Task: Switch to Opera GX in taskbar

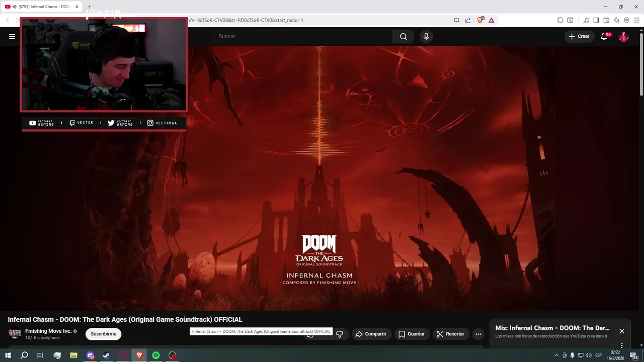Action: (123, 355)
